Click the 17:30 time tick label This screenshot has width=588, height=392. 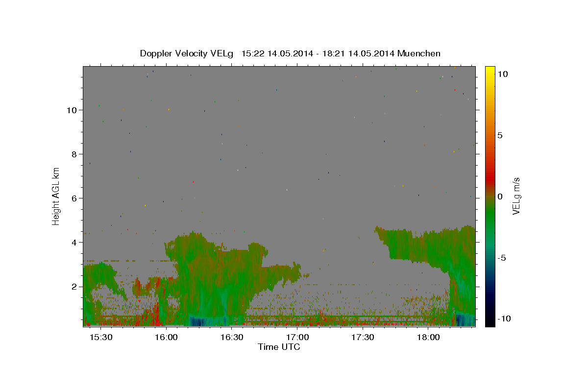point(363,338)
